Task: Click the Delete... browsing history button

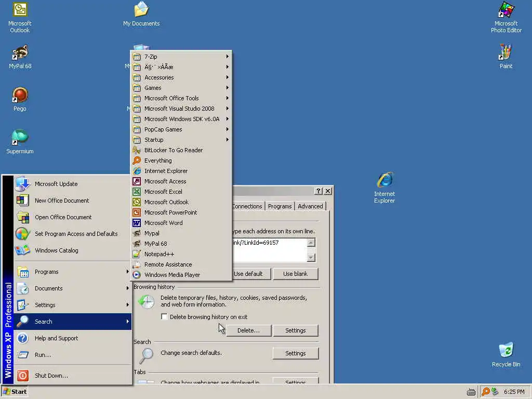Action: tap(249, 330)
